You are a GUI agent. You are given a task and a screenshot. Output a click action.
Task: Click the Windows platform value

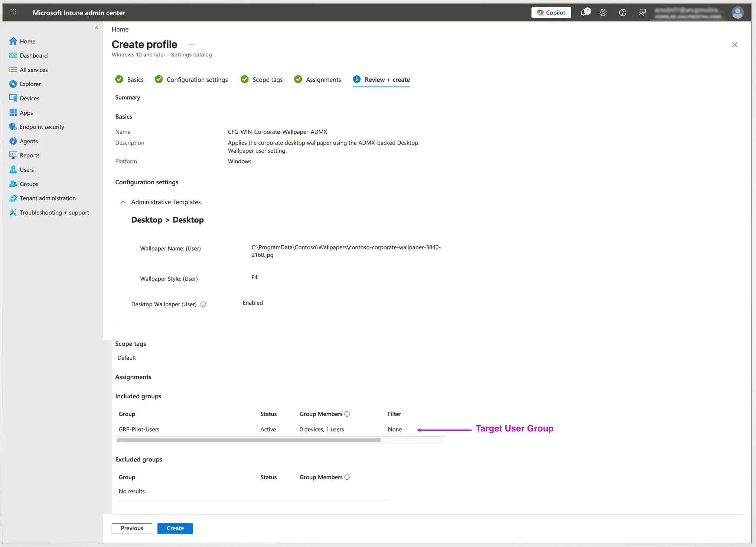click(239, 161)
